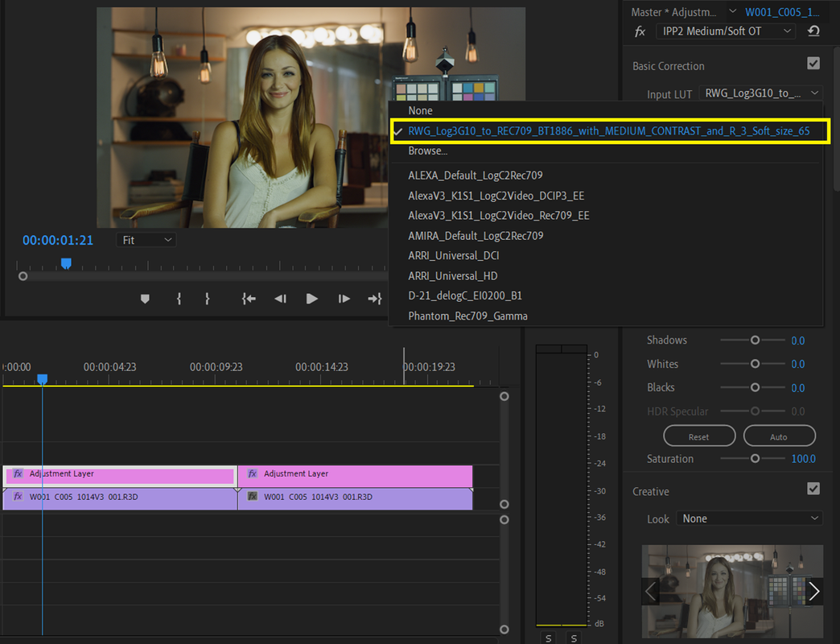Click the Auto button in Basic Correction
Image resolution: width=840 pixels, height=644 pixels.
[x=779, y=436]
